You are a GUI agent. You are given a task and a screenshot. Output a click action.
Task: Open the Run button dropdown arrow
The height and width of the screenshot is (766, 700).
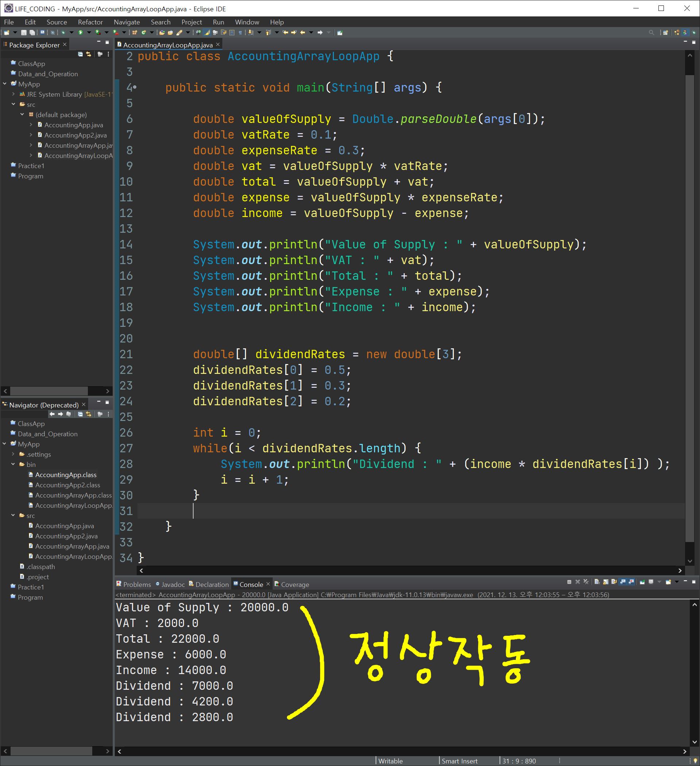(89, 33)
